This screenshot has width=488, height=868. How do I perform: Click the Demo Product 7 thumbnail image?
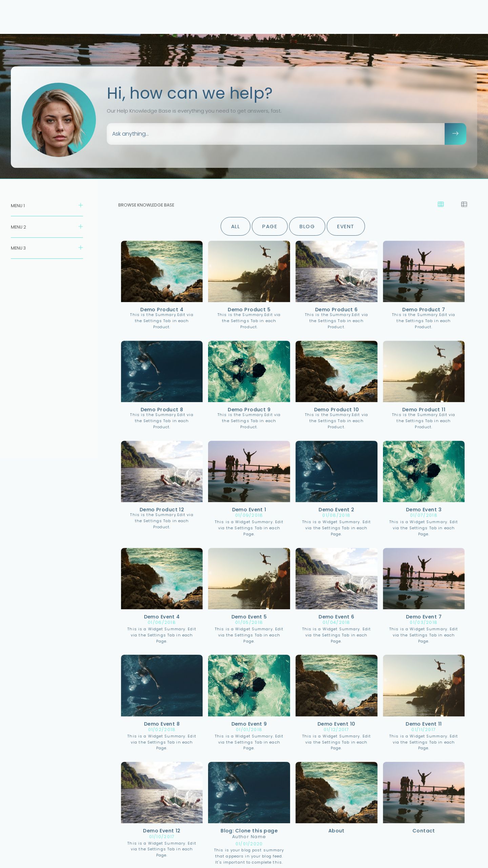pyautogui.click(x=423, y=271)
